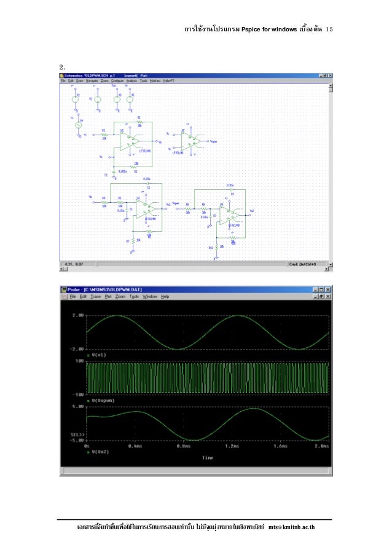Open the Markers menu in Schematics
The height and width of the screenshot is (555, 392).
point(154,81)
